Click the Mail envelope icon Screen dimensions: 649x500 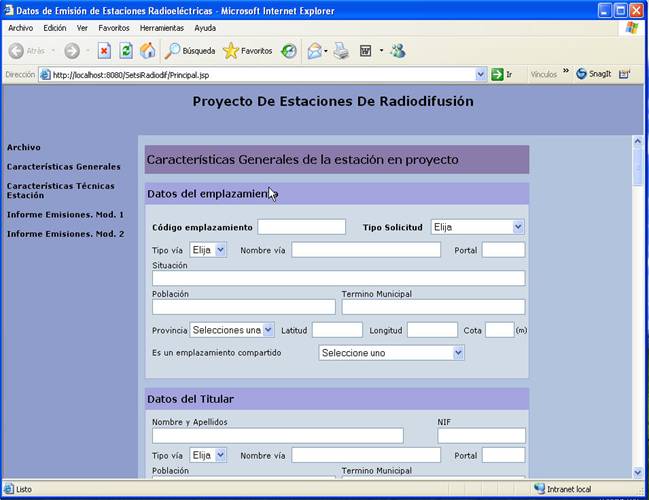314,50
